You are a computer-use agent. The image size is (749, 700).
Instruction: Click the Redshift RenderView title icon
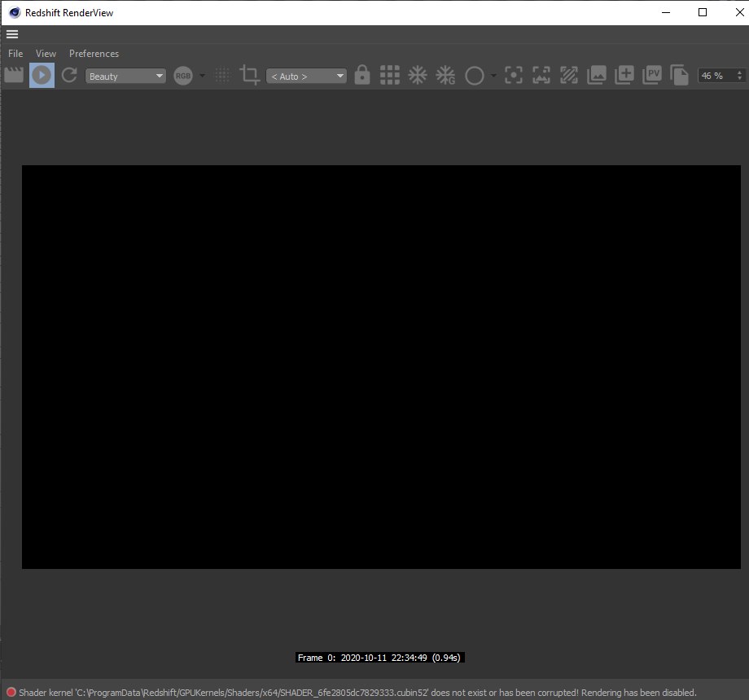coord(15,12)
